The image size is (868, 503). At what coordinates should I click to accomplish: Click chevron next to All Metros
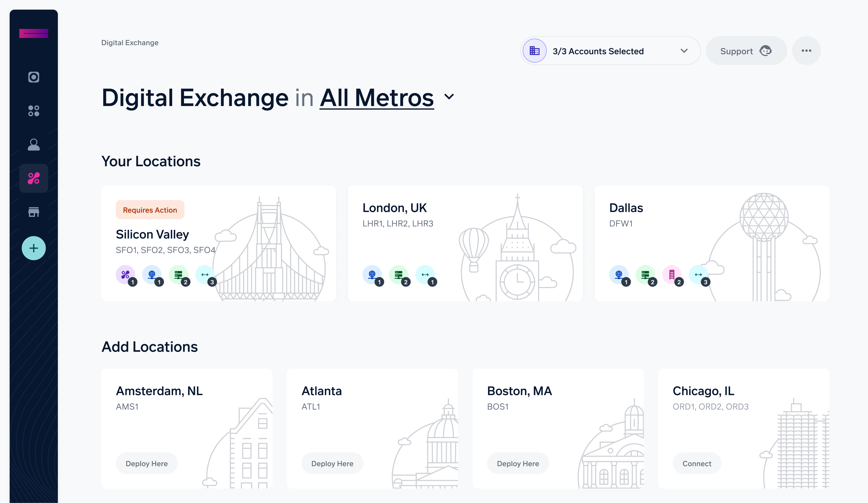[x=449, y=97]
